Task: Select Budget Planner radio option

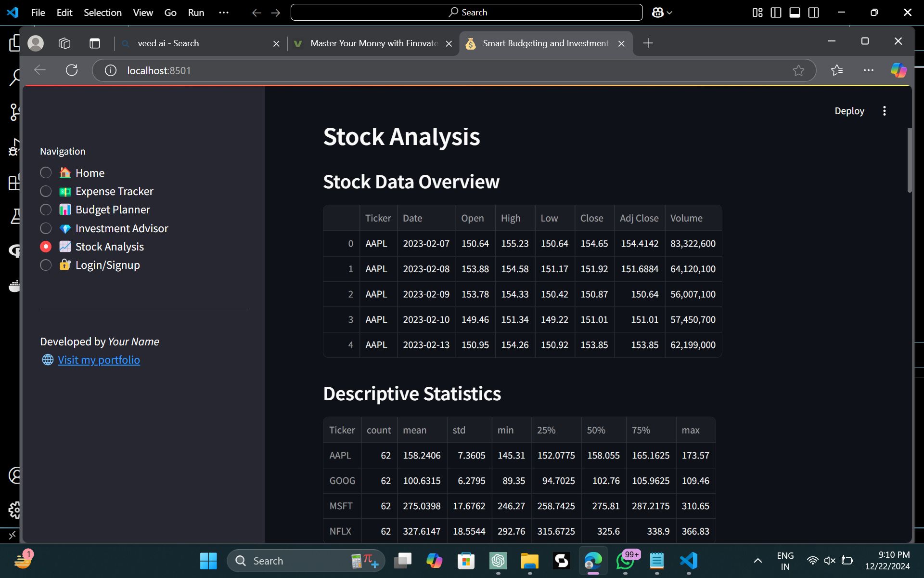Action: tap(46, 210)
